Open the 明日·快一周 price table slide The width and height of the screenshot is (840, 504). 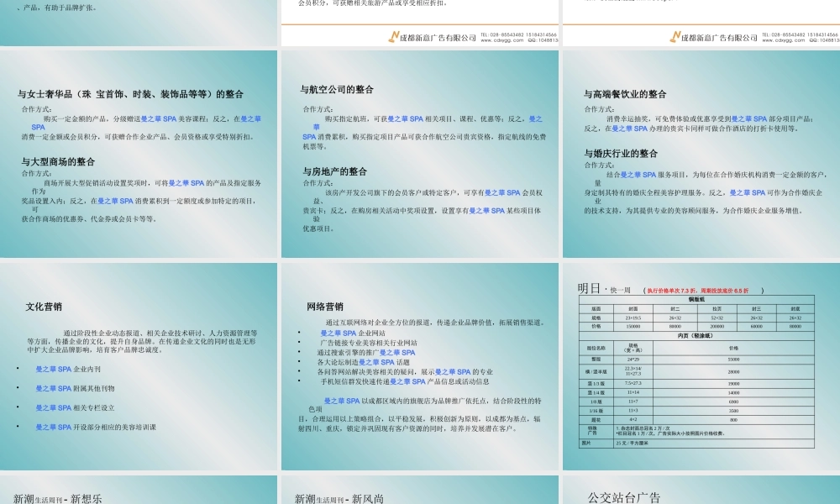click(x=701, y=367)
